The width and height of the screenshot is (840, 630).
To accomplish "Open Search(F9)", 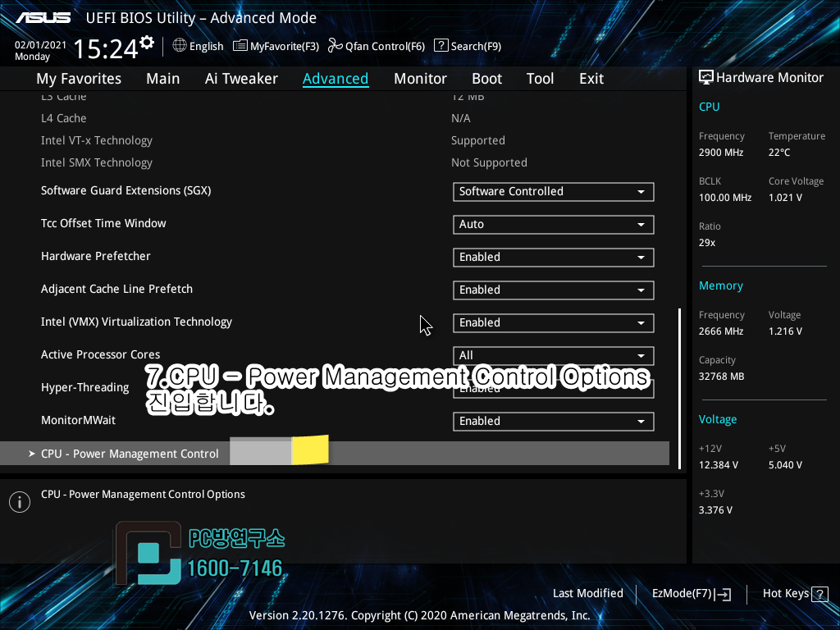I will [x=468, y=46].
